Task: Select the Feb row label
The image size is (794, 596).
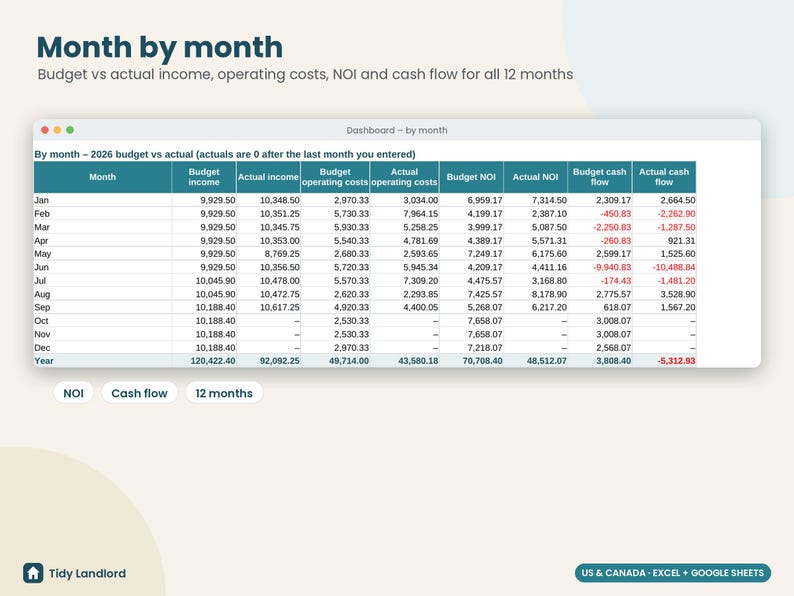Action: (42, 214)
